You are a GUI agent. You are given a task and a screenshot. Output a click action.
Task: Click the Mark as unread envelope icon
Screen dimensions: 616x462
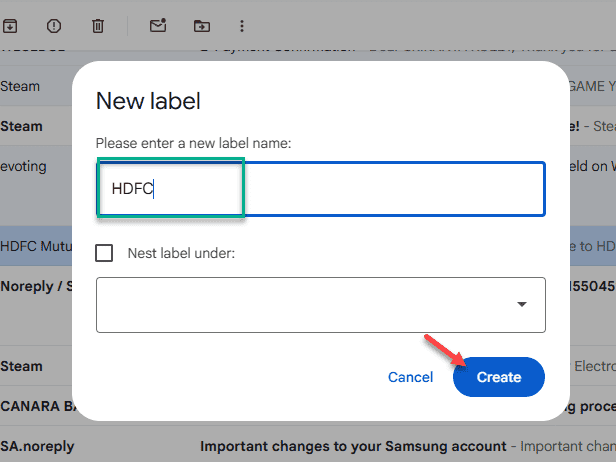158,26
